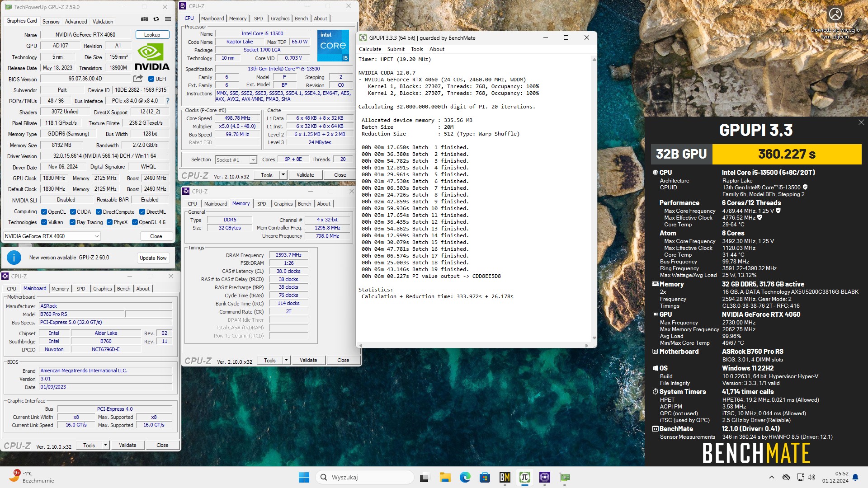This screenshot has height=488, width=868.
Task: Open Microsoft Store from the taskbar
Action: point(485,477)
